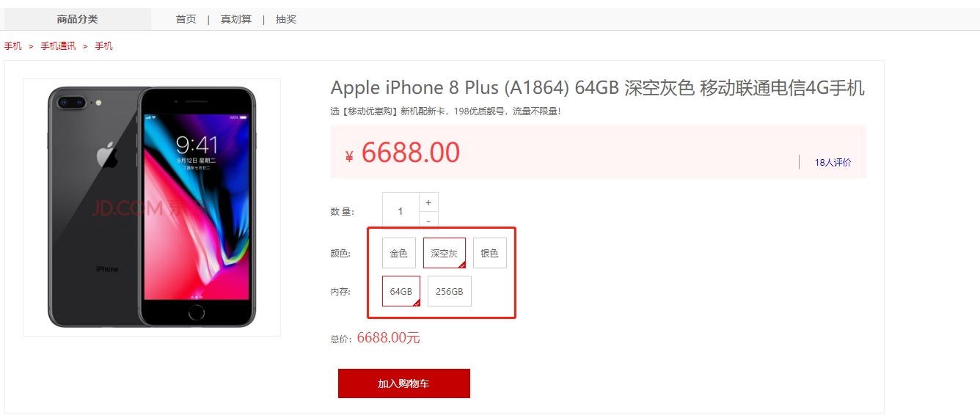Click the product title text

coord(598,88)
